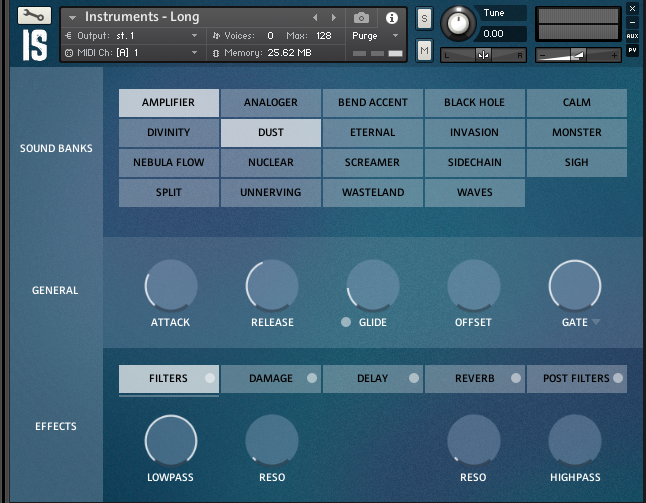Adjust the Tune knob
This screenshot has height=503, width=646.
tap(458, 23)
